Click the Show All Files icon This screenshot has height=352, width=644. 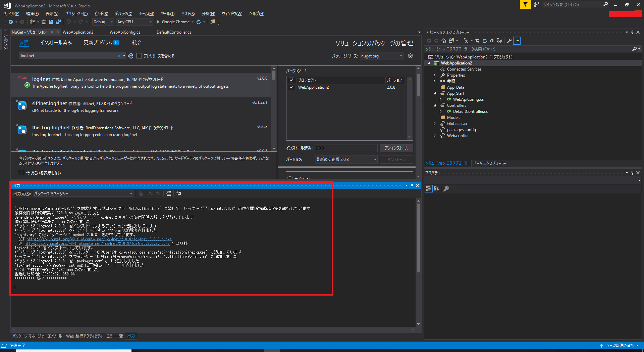499,41
